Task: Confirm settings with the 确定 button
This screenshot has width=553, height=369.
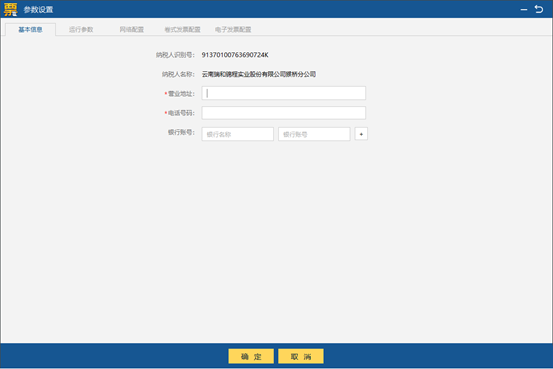Action: pos(251,356)
